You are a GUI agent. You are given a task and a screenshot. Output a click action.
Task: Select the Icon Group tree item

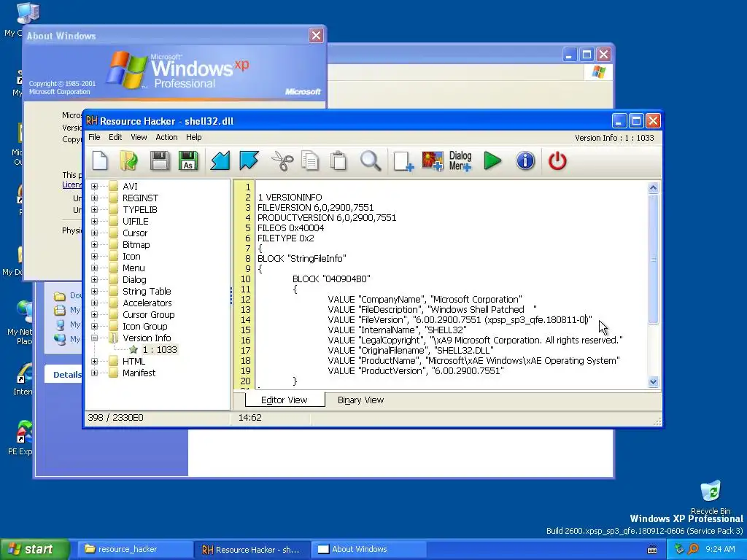click(145, 326)
